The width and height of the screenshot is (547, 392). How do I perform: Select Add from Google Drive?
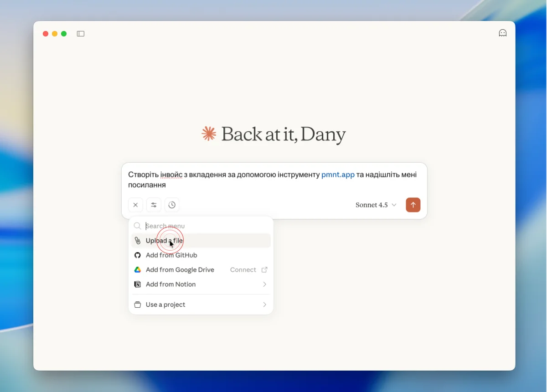[x=180, y=270]
